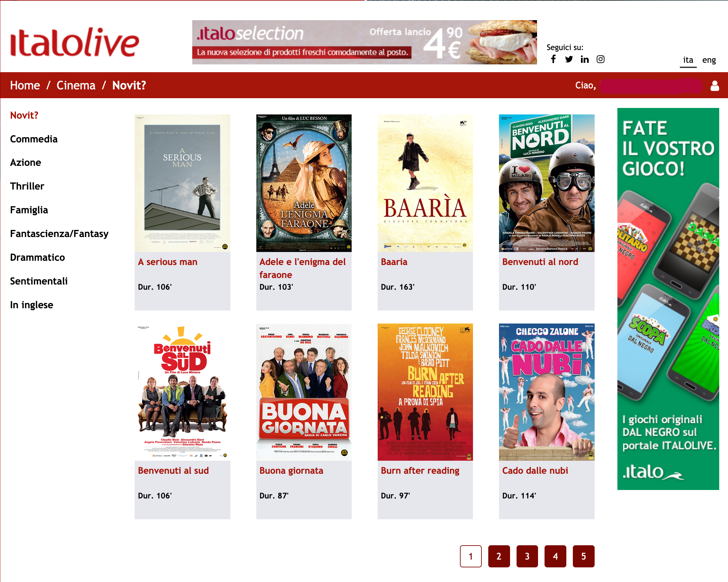Select the In inglese category

click(32, 305)
